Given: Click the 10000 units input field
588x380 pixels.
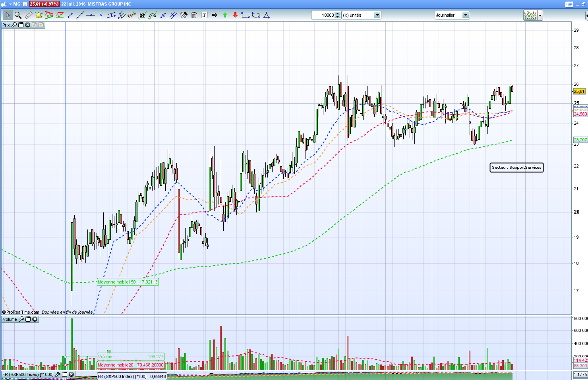Looking at the screenshot, I should click(x=323, y=15).
